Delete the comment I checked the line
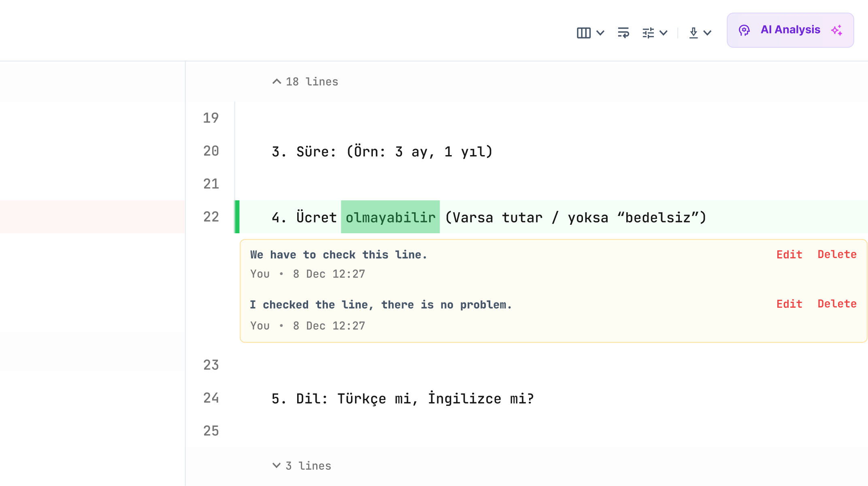This screenshot has height=486, width=868. click(836, 304)
